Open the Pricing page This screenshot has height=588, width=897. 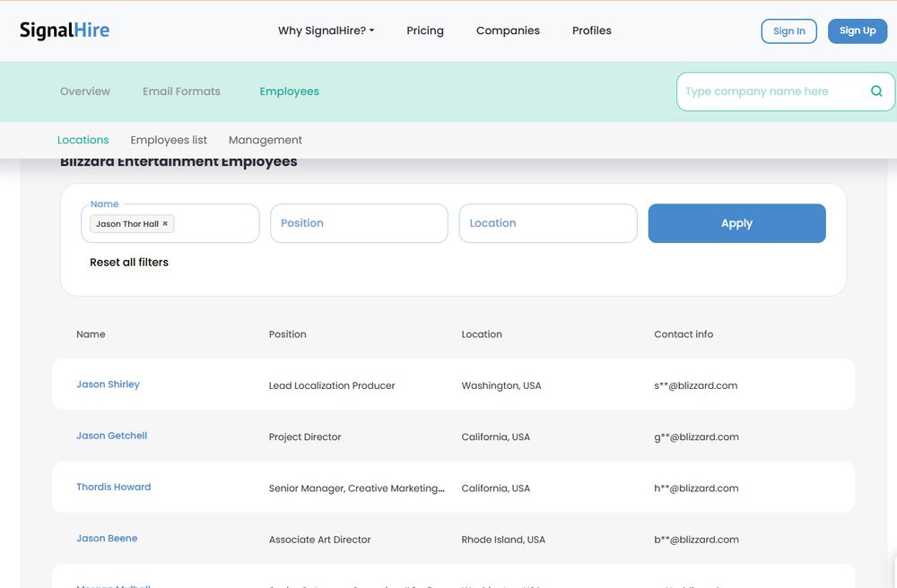tap(425, 30)
